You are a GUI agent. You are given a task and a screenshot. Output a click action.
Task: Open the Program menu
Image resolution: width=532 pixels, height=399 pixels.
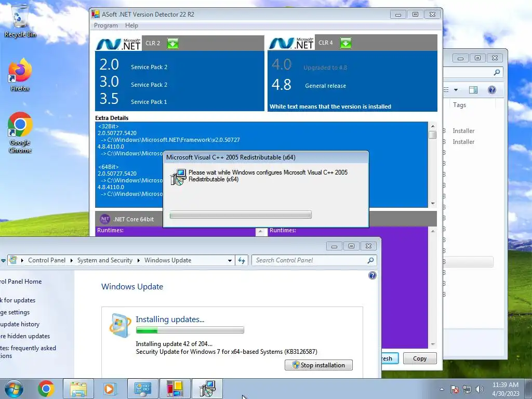106,25
